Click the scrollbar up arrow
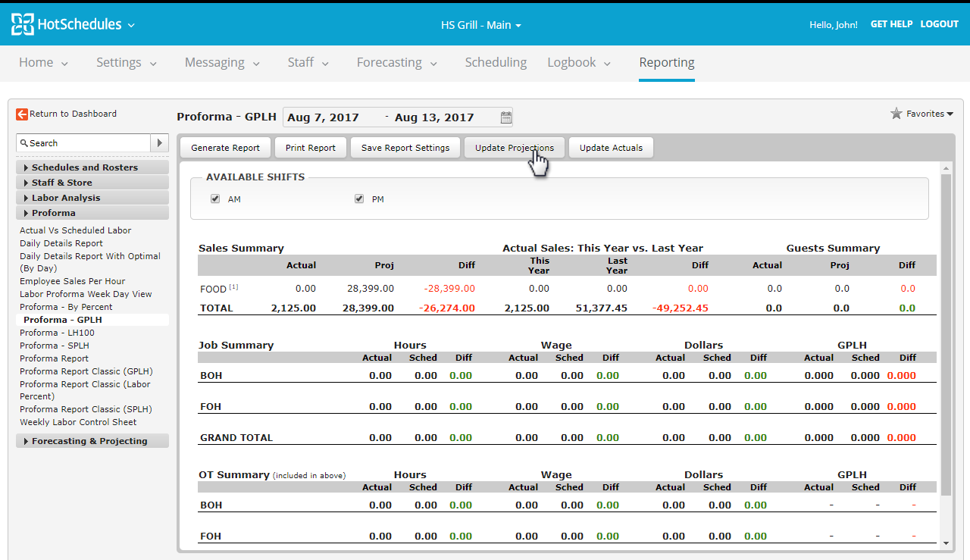The image size is (970, 560). coord(945,167)
